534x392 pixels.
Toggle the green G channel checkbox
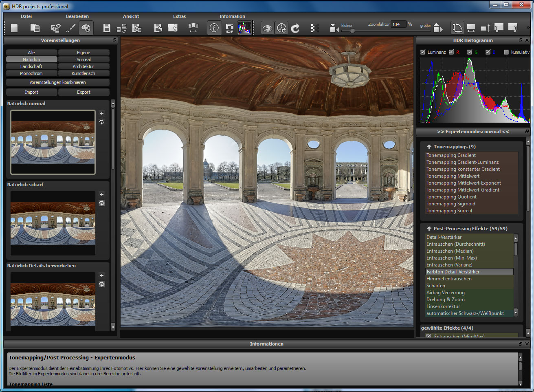pyautogui.click(x=470, y=52)
